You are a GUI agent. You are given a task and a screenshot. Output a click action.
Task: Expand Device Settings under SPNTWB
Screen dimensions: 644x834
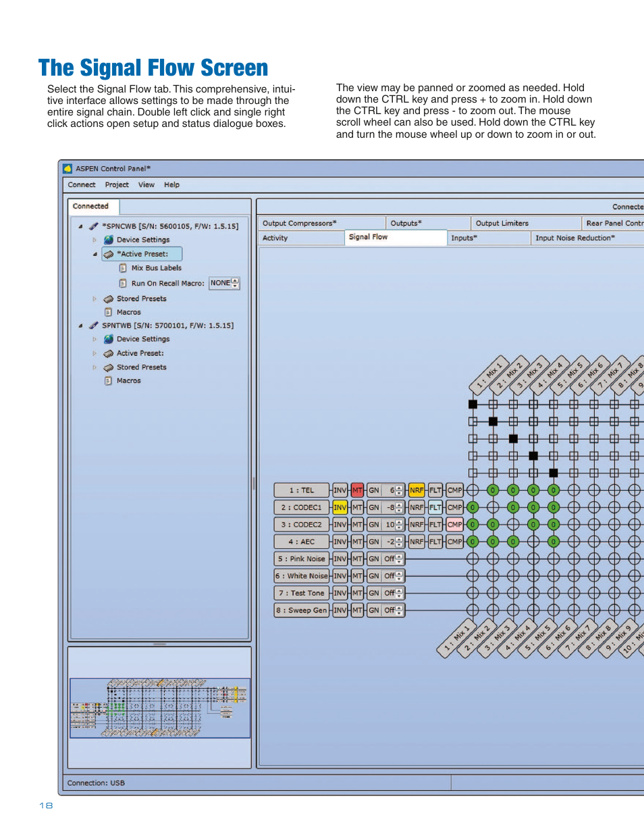click(x=95, y=339)
